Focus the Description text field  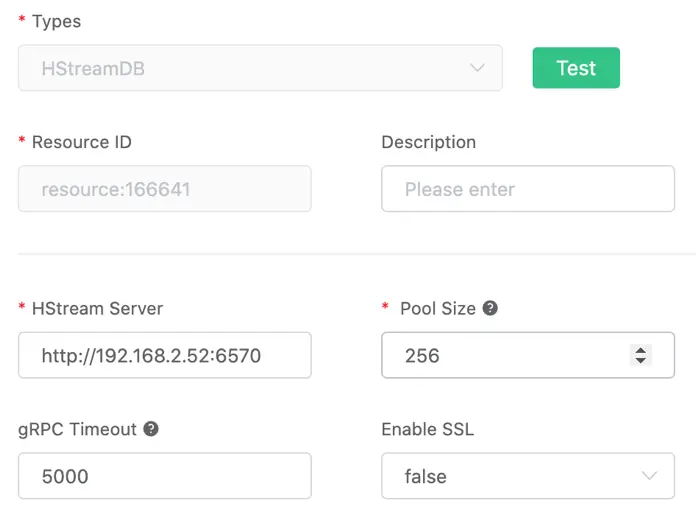click(x=528, y=189)
